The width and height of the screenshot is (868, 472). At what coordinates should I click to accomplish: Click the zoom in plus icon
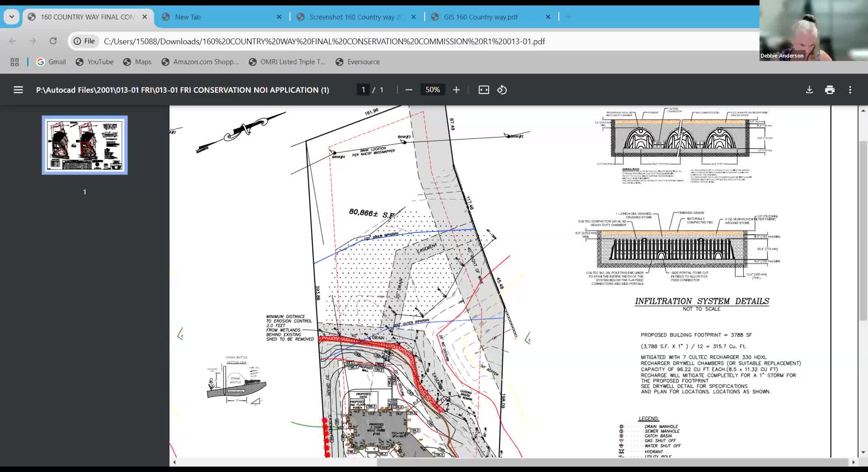456,90
